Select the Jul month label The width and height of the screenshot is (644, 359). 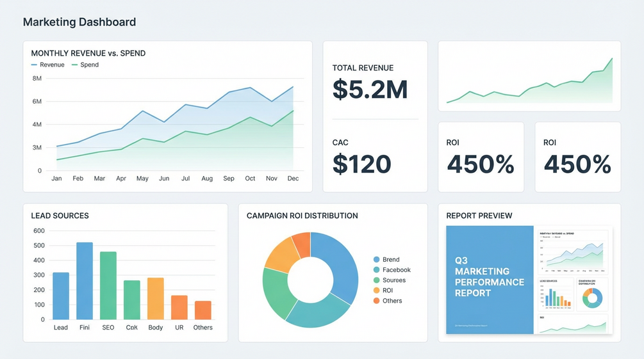[186, 179]
